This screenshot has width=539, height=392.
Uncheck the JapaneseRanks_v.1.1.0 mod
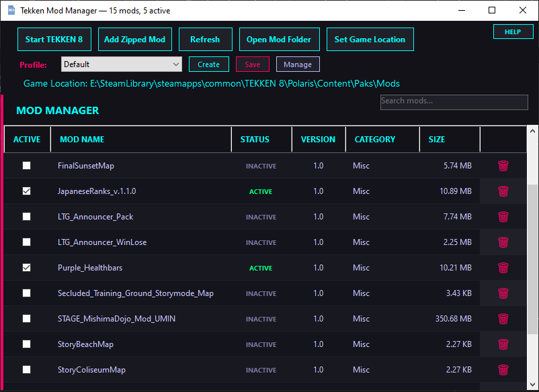click(x=26, y=191)
